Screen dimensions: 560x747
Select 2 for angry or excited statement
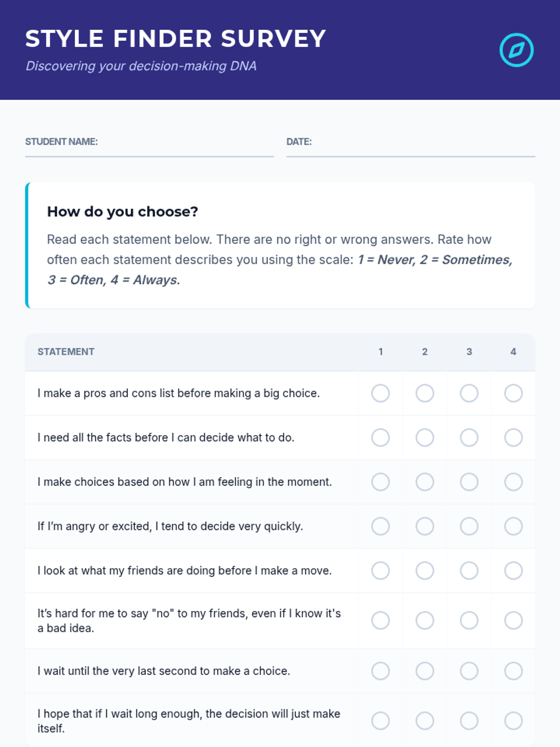pos(425,526)
